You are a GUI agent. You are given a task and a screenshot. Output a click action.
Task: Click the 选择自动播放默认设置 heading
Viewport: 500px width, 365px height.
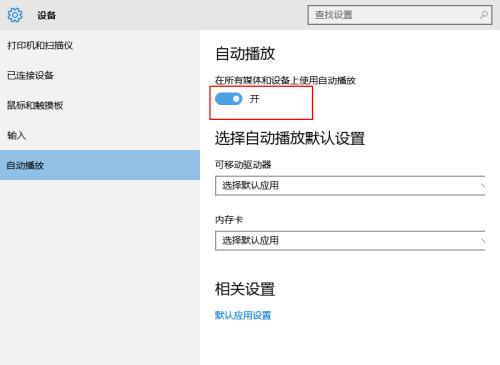290,138
